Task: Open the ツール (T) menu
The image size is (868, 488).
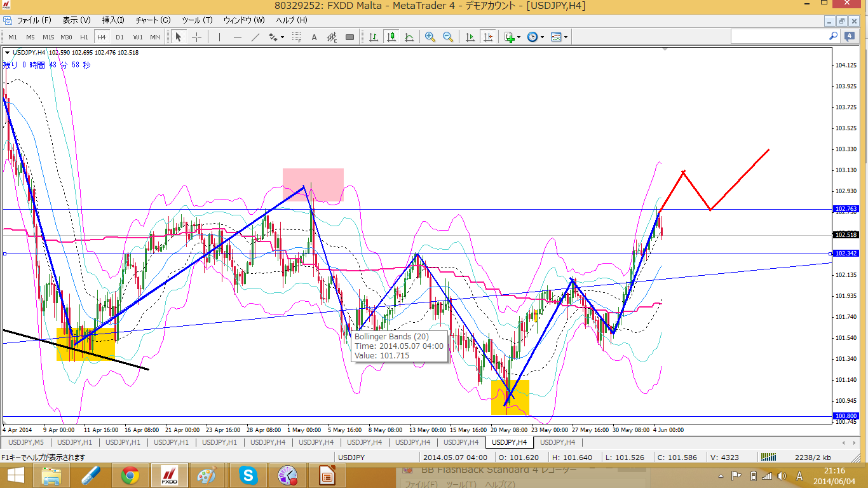Action: tap(197, 20)
